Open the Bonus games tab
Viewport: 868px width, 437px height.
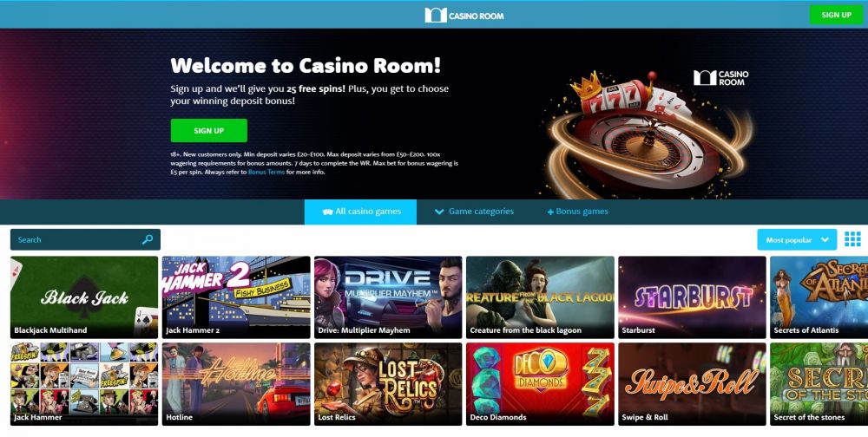577,212
